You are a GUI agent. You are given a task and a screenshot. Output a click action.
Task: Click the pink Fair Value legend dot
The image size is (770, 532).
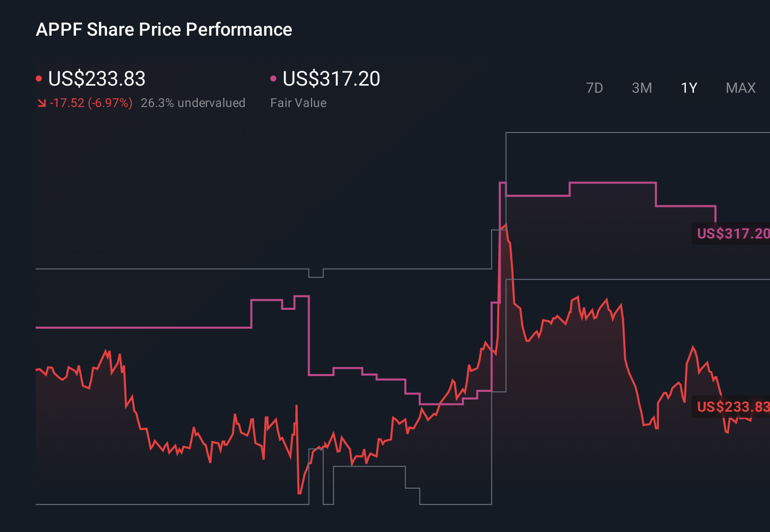pos(273,77)
